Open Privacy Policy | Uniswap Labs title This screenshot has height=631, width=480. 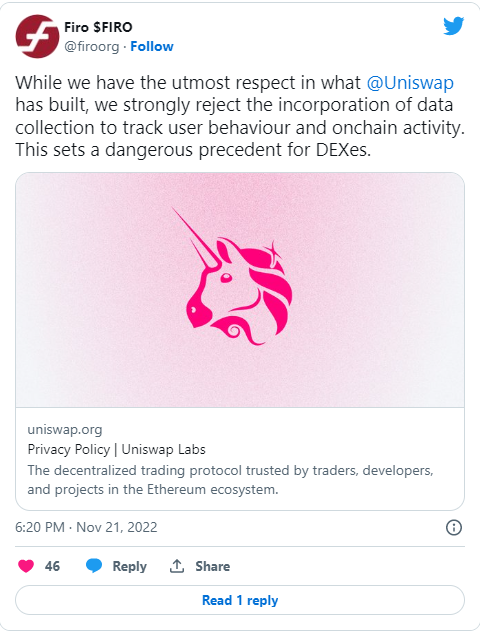click(116, 449)
